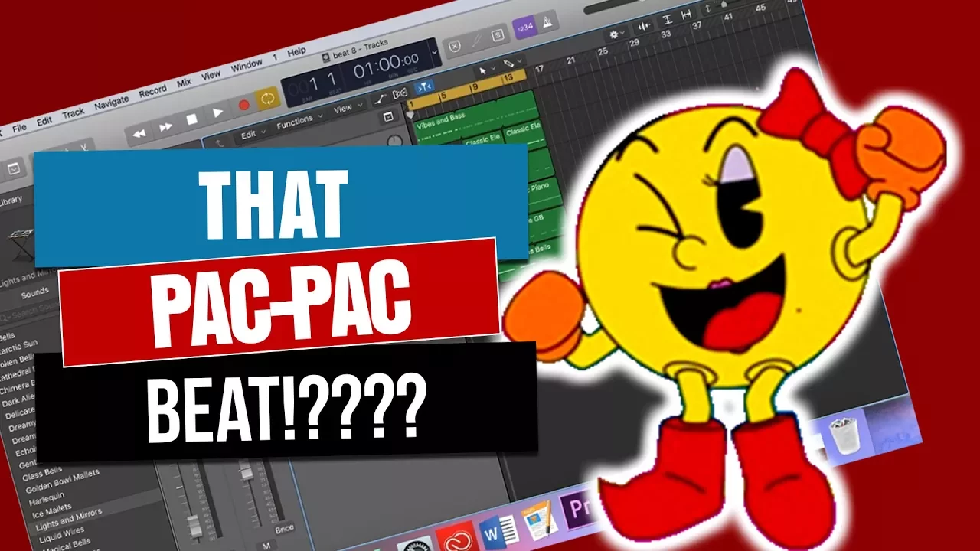Open the tracks area View dropdown

click(348, 108)
